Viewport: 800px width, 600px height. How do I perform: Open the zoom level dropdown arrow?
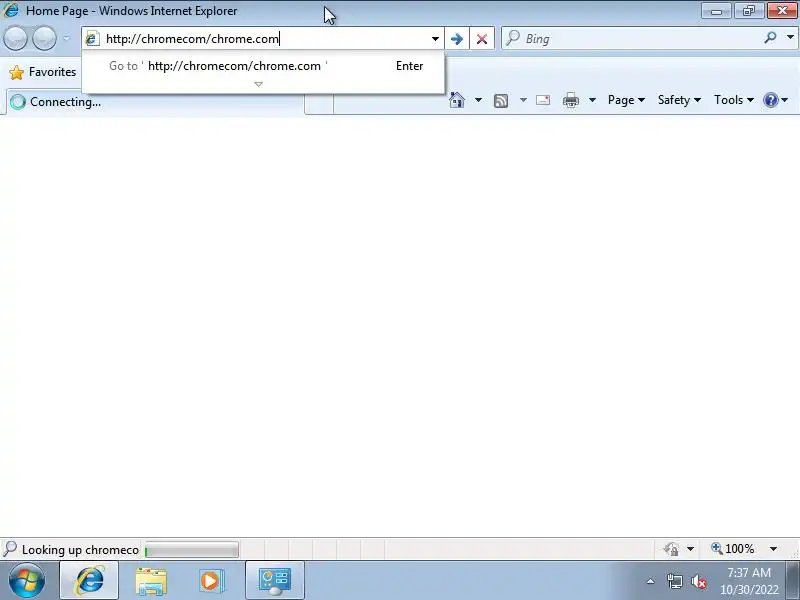pyautogui.click(x=773, y=549)
